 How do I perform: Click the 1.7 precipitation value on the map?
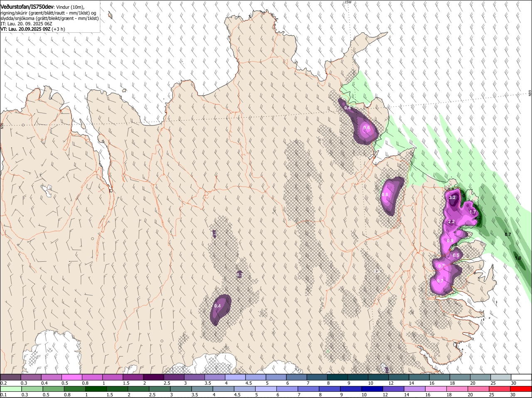pos(473,212)
